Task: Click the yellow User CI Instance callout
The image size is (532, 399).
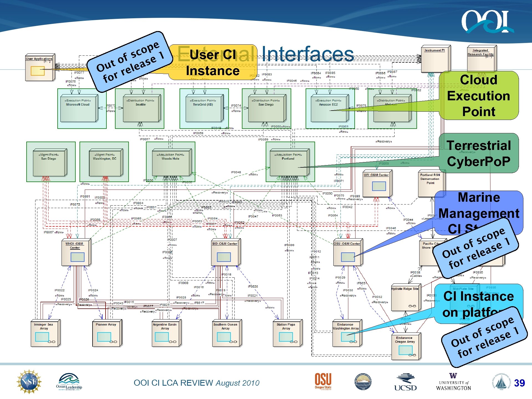Action: click(213, 63)
